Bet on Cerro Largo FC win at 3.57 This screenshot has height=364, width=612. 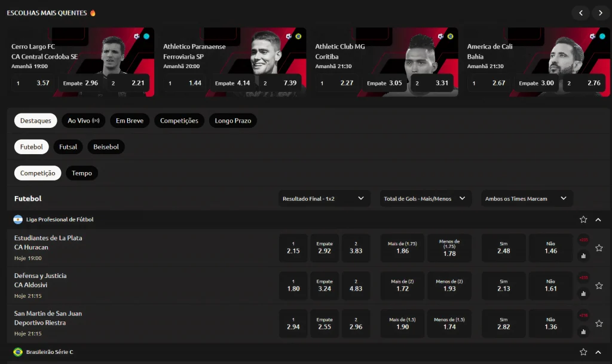click(33, 83)
